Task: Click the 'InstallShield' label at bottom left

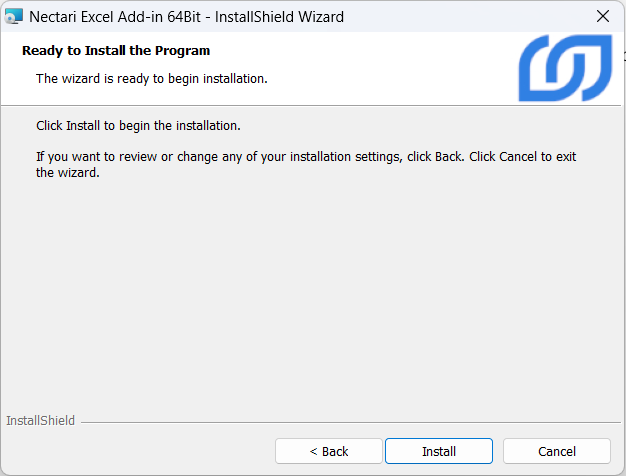Action: [40, 421]
